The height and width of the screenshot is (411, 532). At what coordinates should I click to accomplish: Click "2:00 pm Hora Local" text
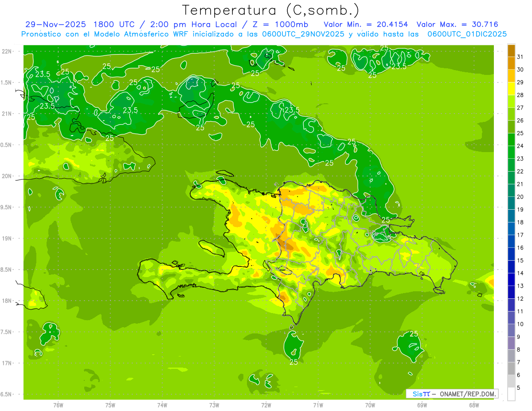click(194, 24)
